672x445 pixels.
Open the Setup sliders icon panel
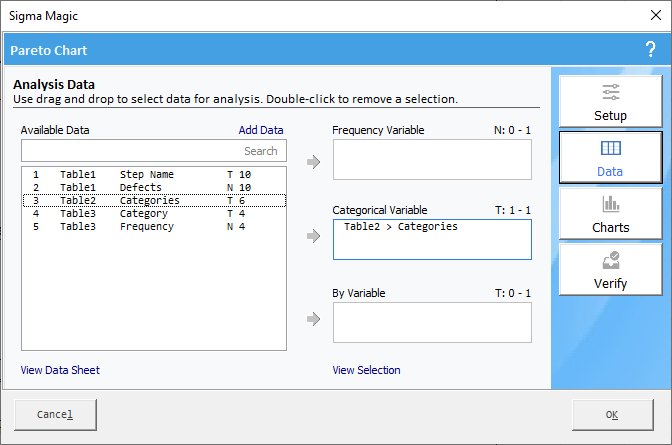(x=610, y=101)
